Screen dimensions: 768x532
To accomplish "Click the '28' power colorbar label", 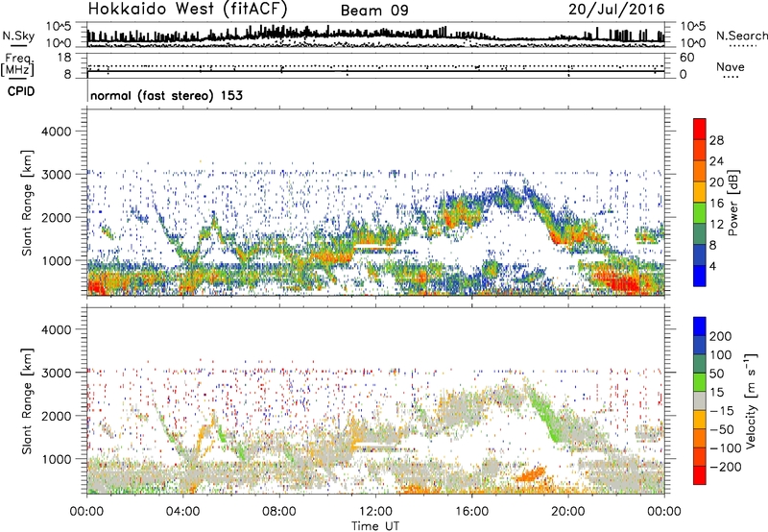I will [x=716, y=140].
